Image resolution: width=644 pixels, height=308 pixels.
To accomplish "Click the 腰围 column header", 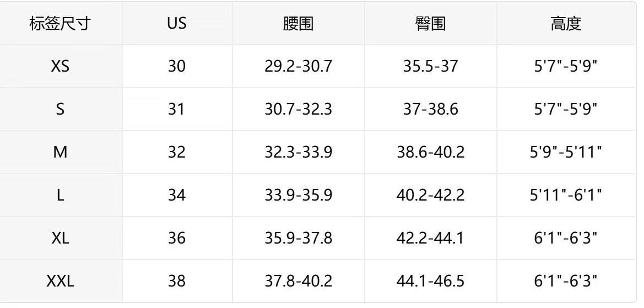I will point(298,24).
